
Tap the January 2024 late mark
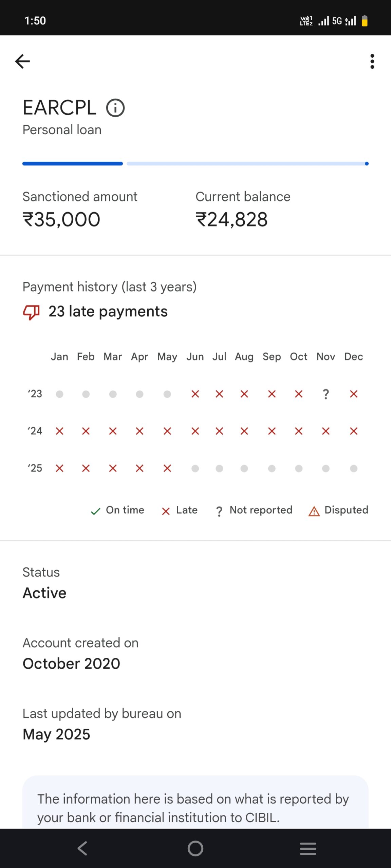point(59,431)
